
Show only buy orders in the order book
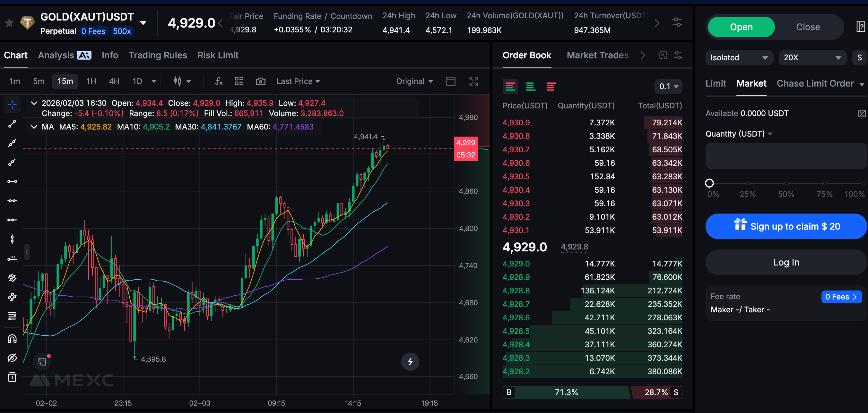point(530,87)
